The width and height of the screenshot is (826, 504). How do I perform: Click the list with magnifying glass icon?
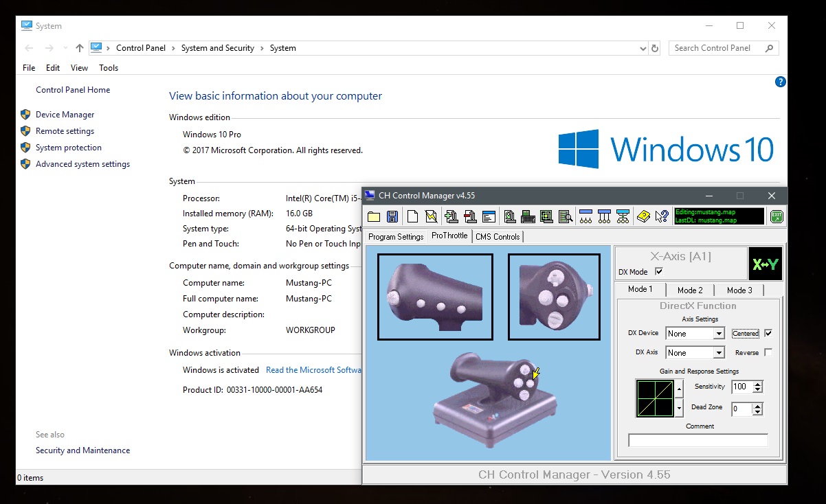coord(565,217)
